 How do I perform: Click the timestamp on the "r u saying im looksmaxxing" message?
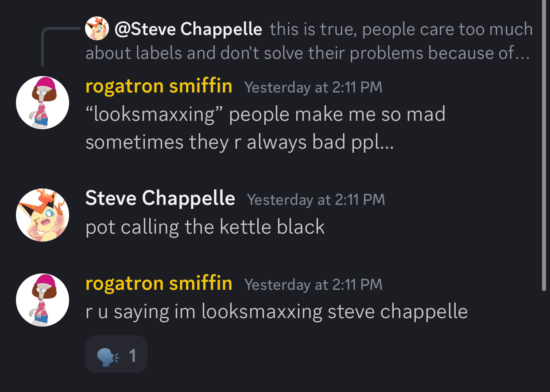[313, 284]
